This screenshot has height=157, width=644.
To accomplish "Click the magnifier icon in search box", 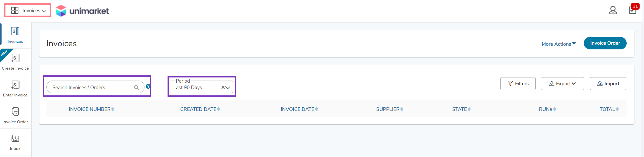I will tap(136, 88).
